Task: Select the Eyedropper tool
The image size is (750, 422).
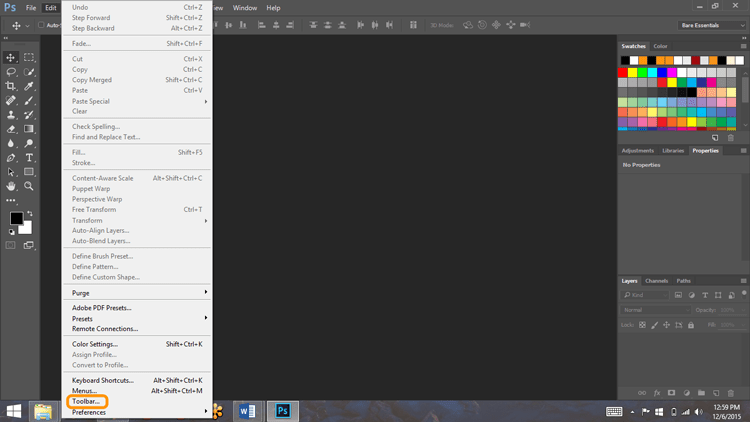Action: (29, 86)
